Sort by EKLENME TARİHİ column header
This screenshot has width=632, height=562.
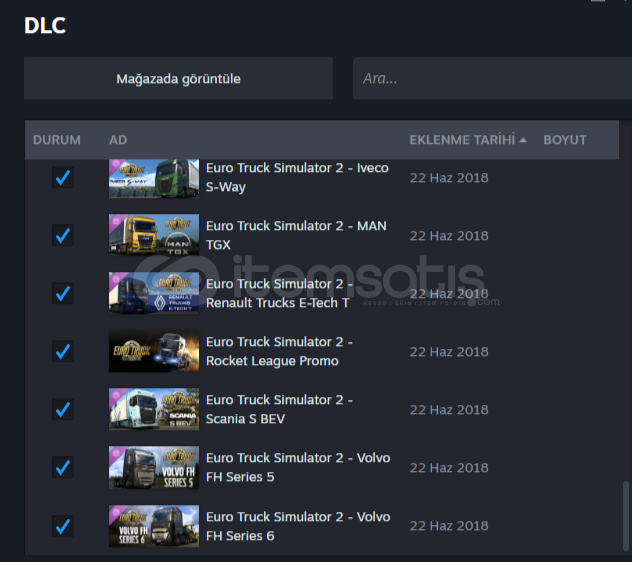tap(462, 140)
